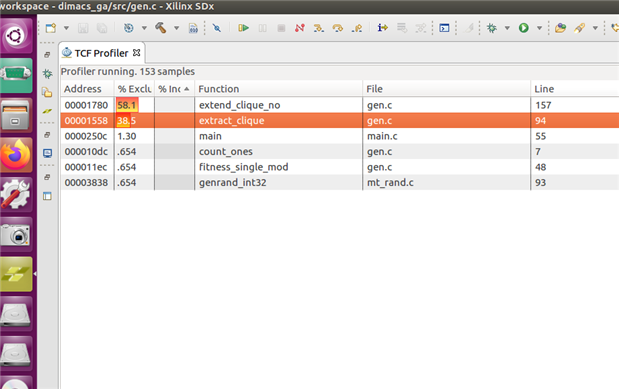This screenshot has height=389, width=619.
Task: Click the Step Into icon
Action: coord(319,28)
